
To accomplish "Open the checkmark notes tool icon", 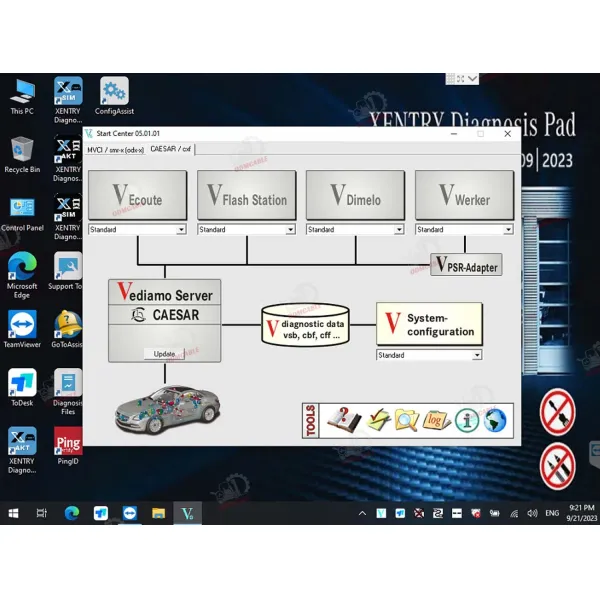I will click(378, 420).
